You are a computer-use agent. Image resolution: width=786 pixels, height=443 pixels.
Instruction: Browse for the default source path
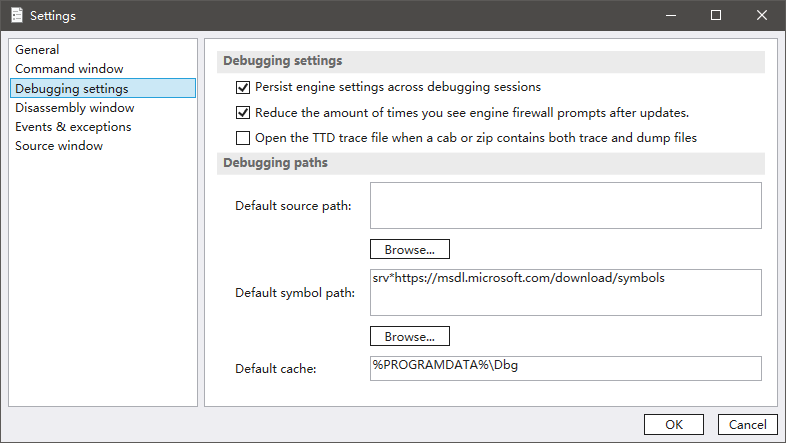point(410,249)
